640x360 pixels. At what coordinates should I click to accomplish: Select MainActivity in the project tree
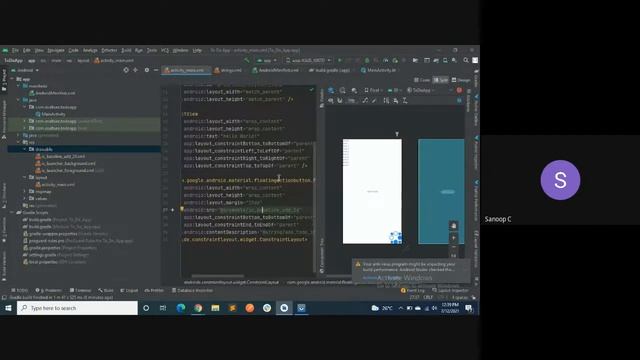pyautogui.click(x=50, y=114)
